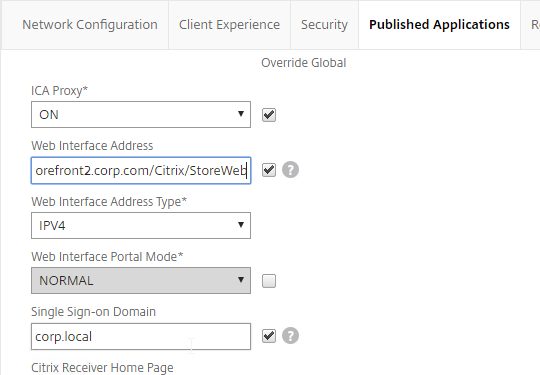
Task: Click the Web Interface Address Type label
Action: coord(109,202)
